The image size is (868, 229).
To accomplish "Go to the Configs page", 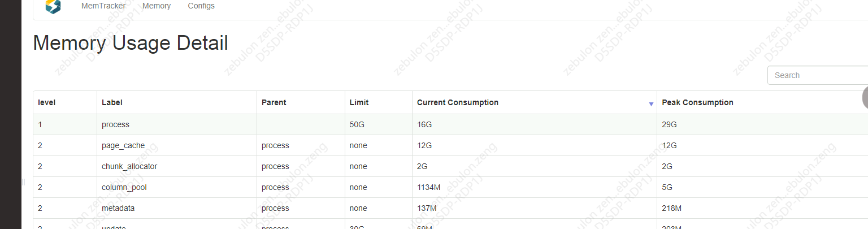I will tap(201, 6).
